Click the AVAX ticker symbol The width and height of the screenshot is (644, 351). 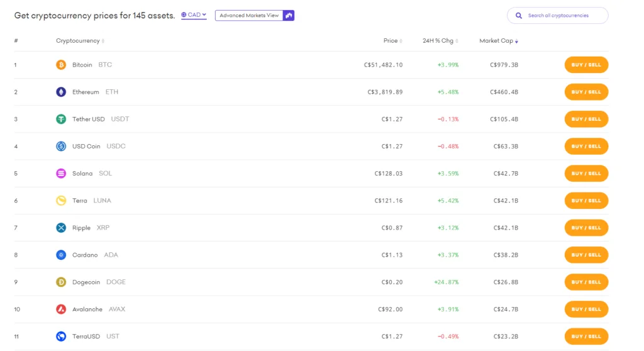[x=117, y=309]
